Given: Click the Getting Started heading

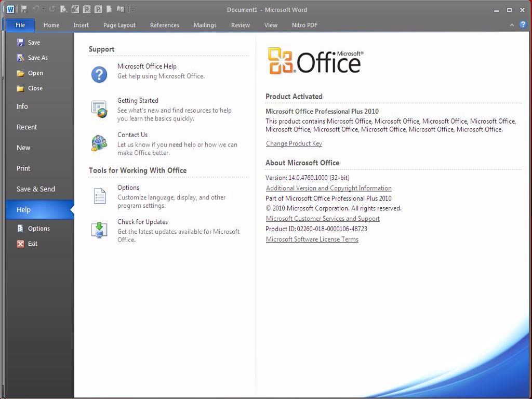Looking at the screenshot, I should (x=138, y=100).
